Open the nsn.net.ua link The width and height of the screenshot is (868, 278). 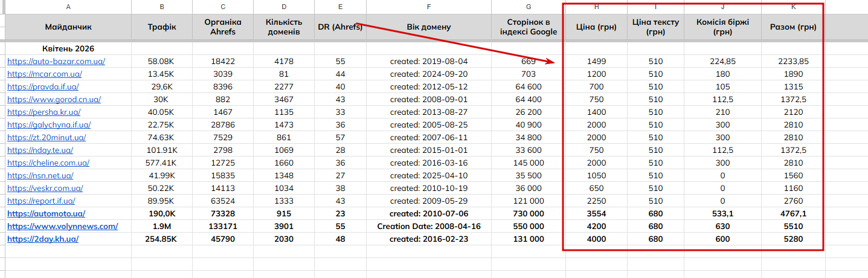tap(40, 176)
